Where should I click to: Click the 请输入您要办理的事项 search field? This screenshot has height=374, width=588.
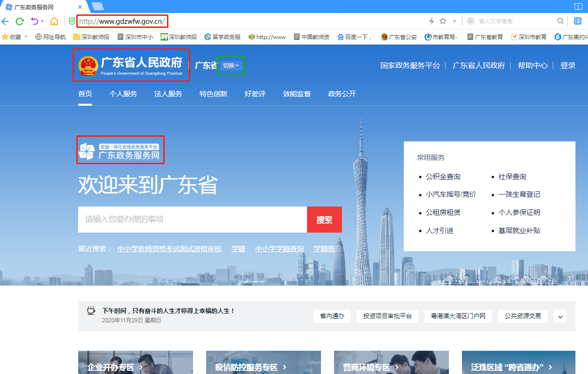click(192, 220)
